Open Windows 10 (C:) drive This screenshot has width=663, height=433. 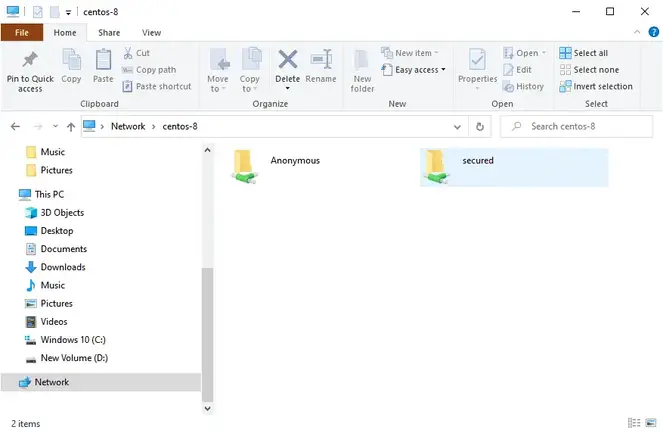[65, 340]
